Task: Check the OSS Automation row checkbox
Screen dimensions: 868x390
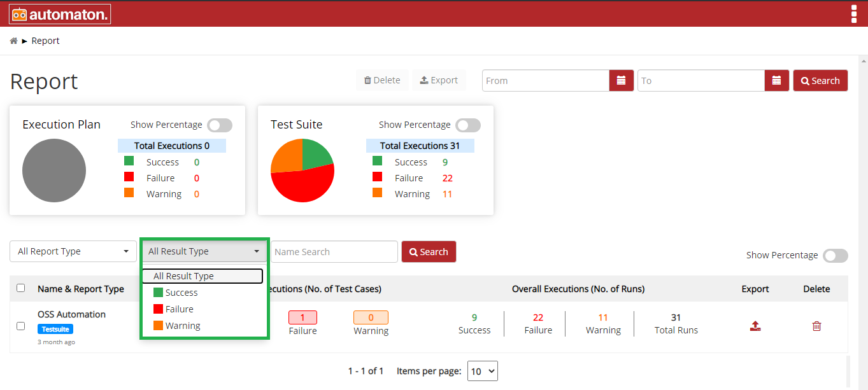Action: [20, 326]
